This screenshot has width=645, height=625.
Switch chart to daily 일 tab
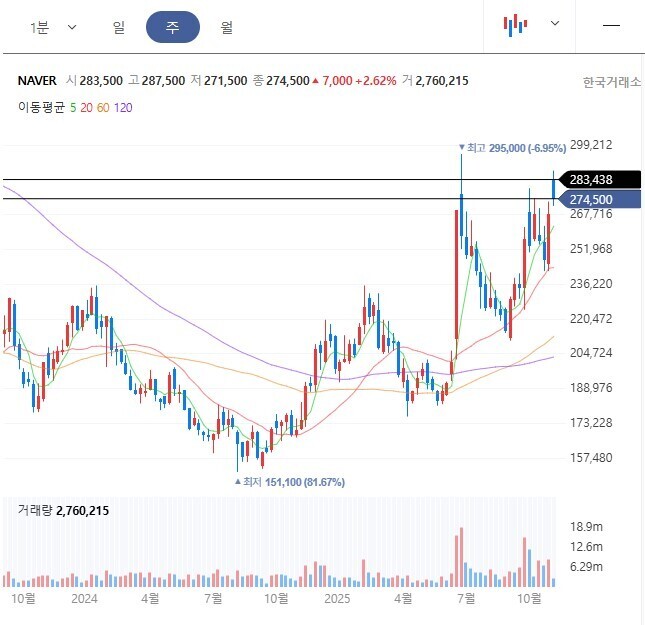click(x=119, y=28)
